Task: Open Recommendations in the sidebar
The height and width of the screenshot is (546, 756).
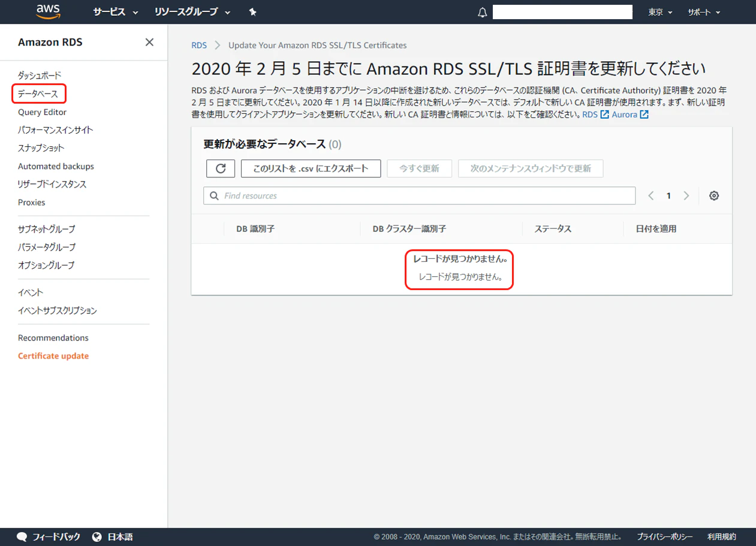Action: pyautogui.click(x=53, y=338)
